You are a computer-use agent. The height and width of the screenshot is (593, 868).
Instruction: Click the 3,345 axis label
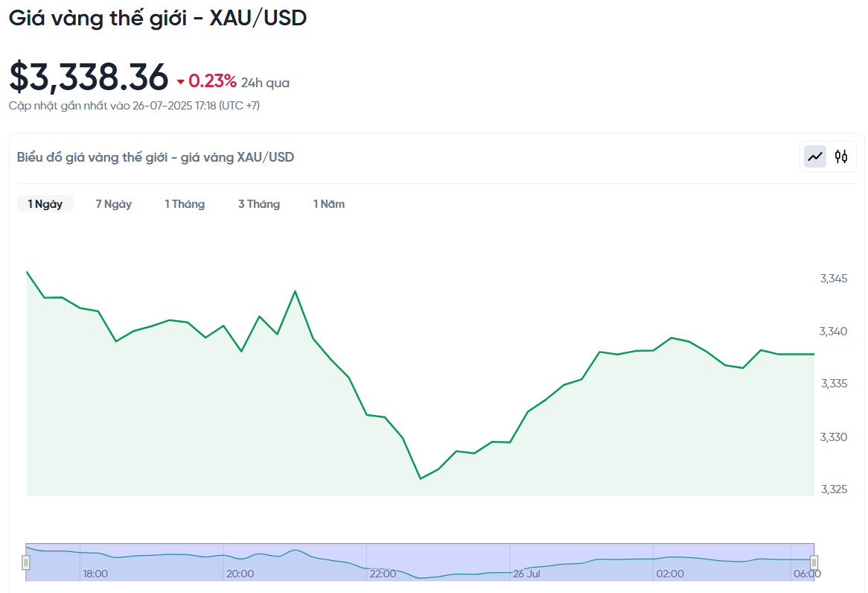click(834, 279)
